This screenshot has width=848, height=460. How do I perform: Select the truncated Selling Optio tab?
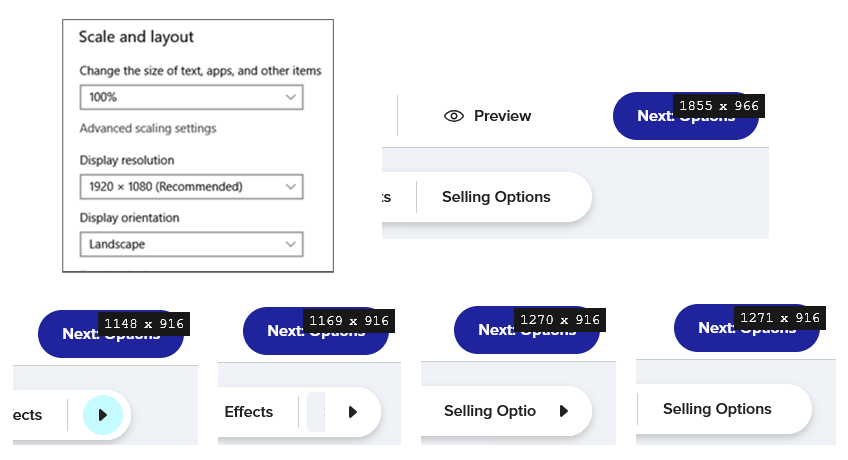tap(490, 411)
